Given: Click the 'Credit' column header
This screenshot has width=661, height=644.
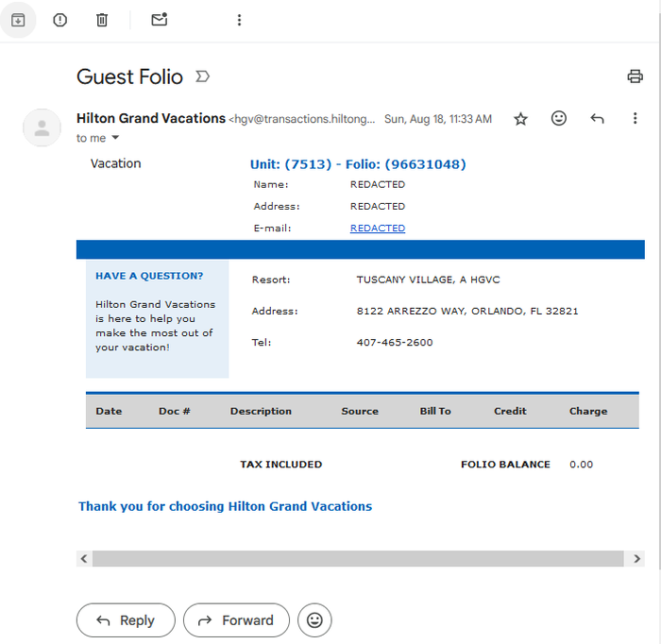Looking at the screenshot, I should pos(510,412).
